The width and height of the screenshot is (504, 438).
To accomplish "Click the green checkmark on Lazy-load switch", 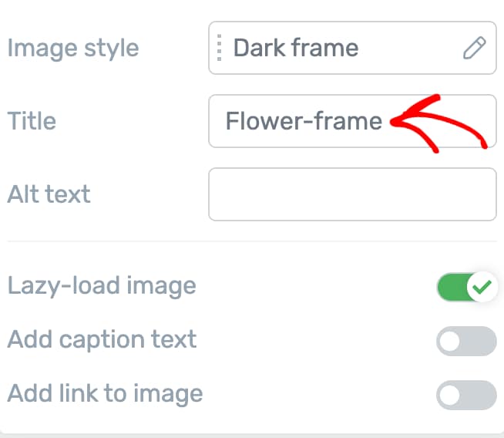I will (x=482, y=288).
